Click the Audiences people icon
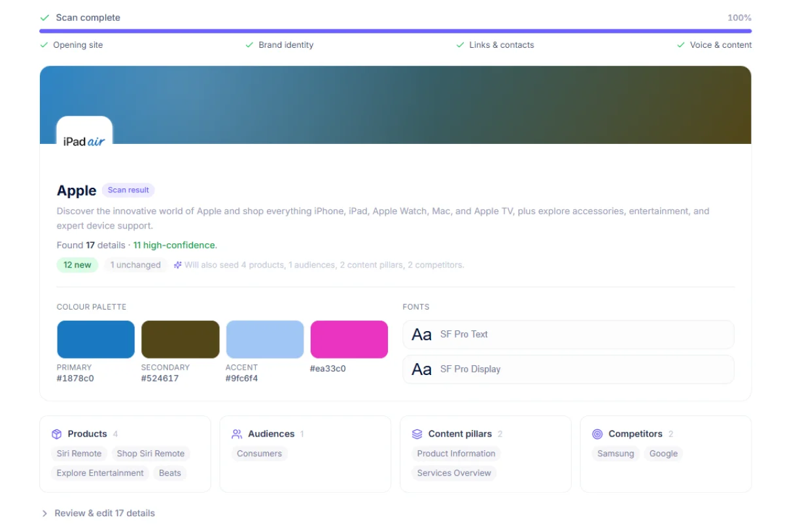Image resolution: width=785 pixels, height=532 pixels. tap(237, 434)
